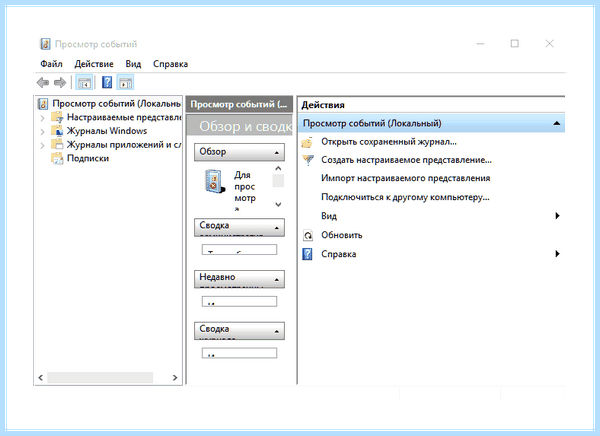Click the tree pane horizontal scrollbar thumb
The width and height of the screenshot is (600, 436).
pyautogui.click(x=100, y=377)
